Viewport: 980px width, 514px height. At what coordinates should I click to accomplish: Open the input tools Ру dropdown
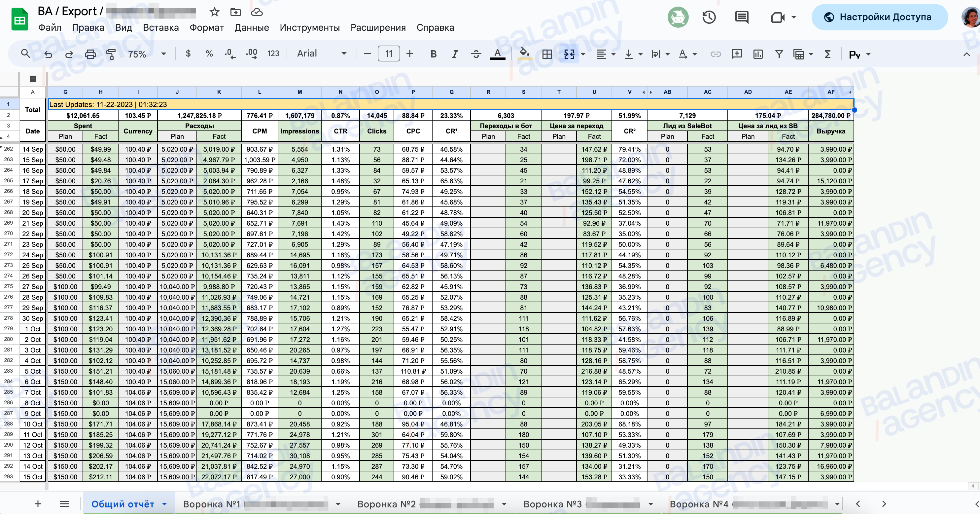tap(859, 54)
